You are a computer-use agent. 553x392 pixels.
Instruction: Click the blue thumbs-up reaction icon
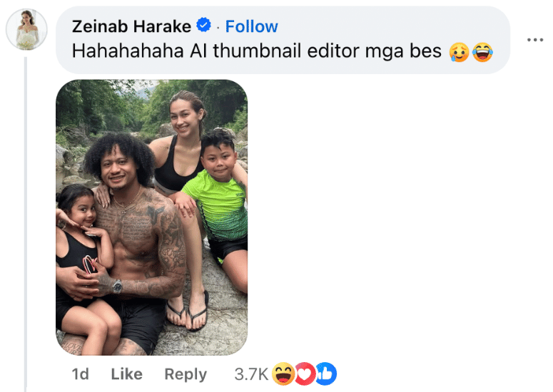(x=326, y=373)
